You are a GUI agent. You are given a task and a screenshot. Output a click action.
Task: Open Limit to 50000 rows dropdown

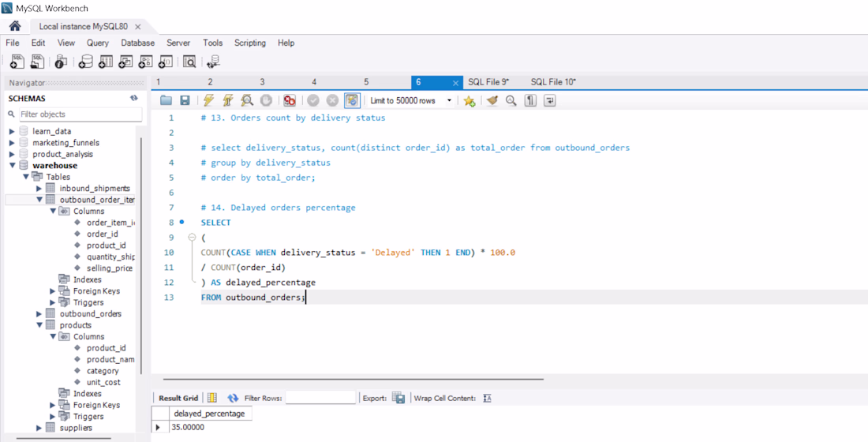click(x=449, y=101)
